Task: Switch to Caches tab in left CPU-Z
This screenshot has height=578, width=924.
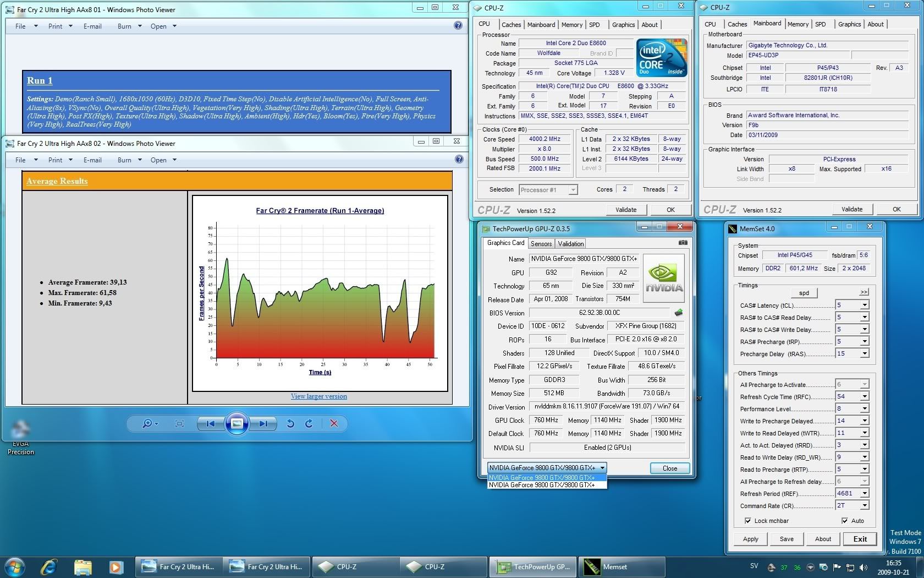Action: [x=511, y=24]
